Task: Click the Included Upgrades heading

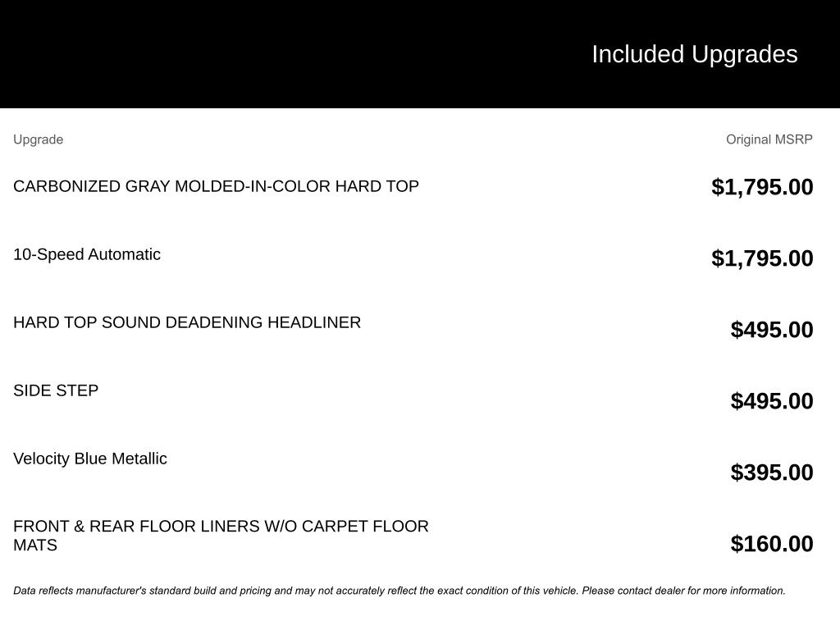Action: [694, 54]
